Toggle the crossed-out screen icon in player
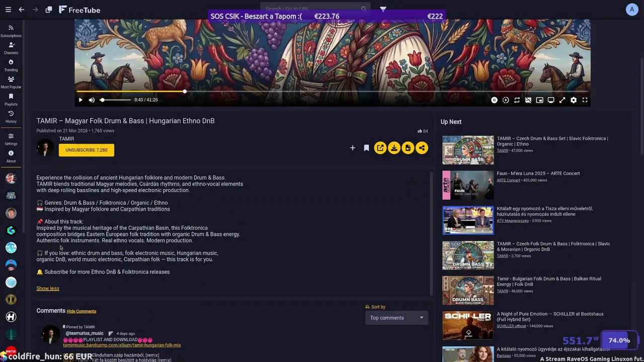Screen dimensions: 644x362 click(528, 100)
